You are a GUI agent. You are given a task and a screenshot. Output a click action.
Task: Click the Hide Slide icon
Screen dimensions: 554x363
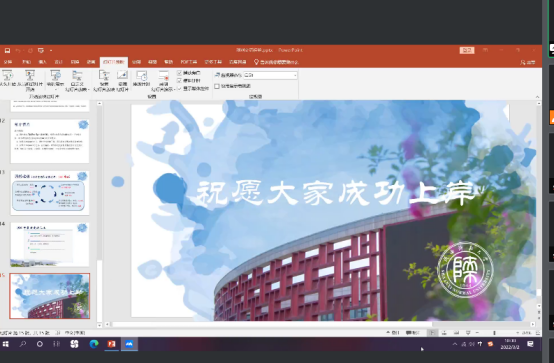(x=122, y=75)
